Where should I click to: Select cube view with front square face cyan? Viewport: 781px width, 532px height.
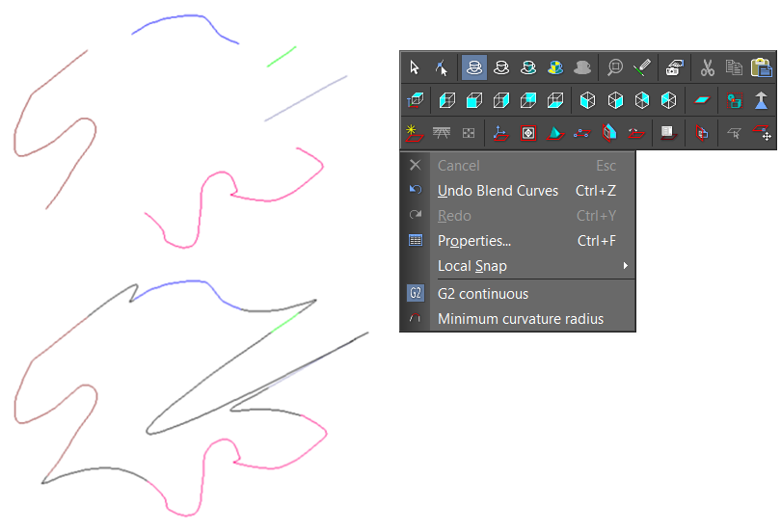tap(473, 100)
